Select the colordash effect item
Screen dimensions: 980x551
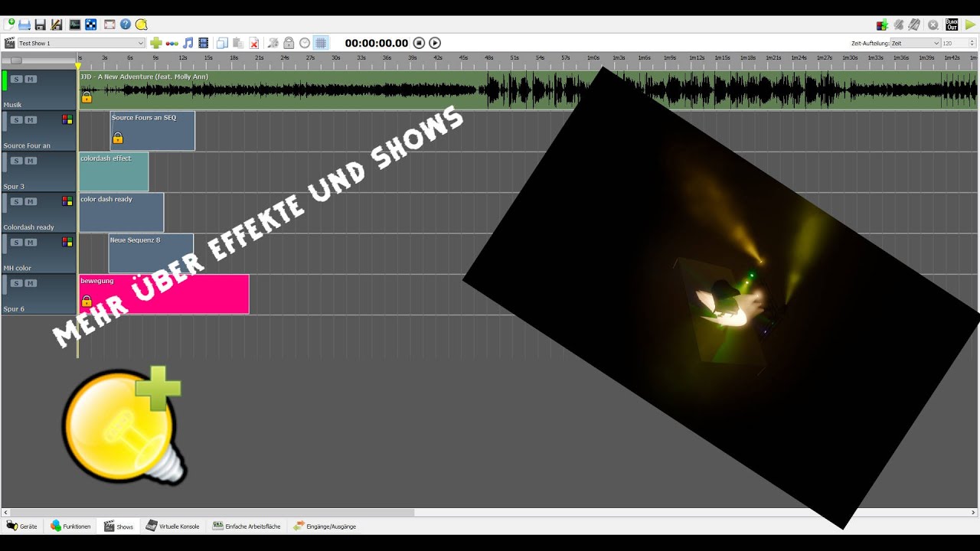point(113,172)
